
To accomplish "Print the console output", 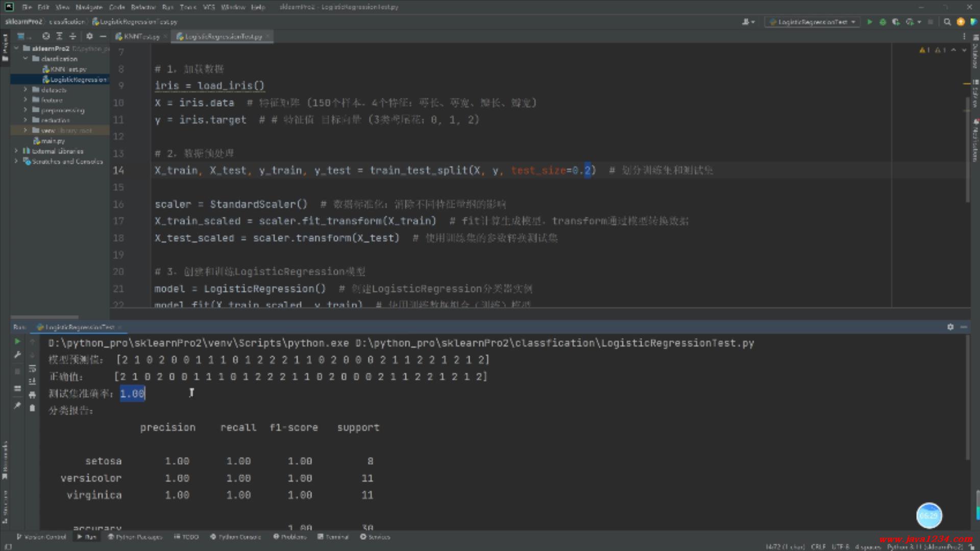I will coord(32,394).
